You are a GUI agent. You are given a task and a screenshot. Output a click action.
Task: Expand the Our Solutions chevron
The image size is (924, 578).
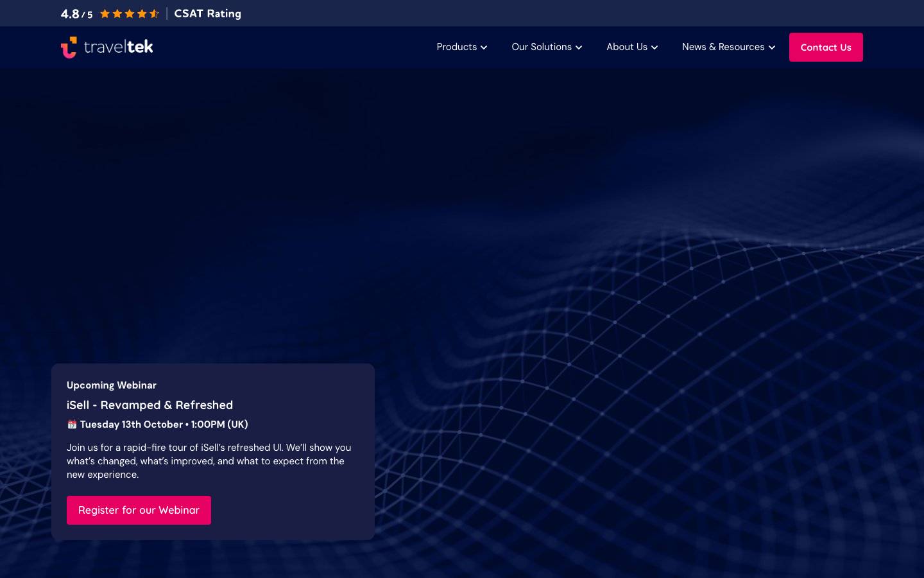pos(579,48)
